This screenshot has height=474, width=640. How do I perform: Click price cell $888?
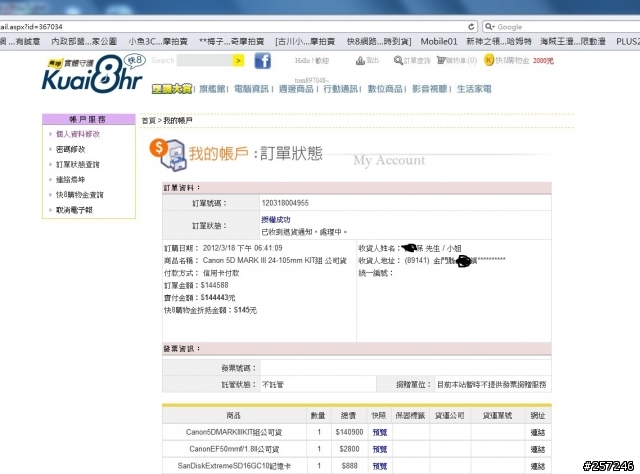coord(349,465)
